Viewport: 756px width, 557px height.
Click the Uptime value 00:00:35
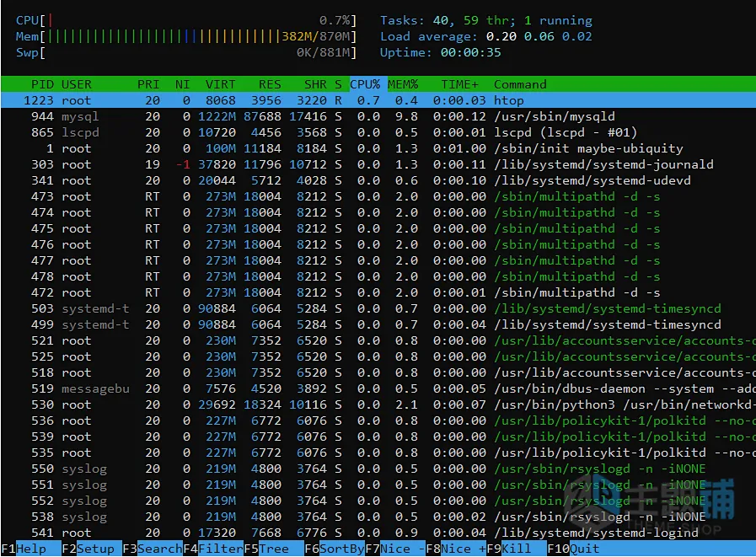coord(470,52)
